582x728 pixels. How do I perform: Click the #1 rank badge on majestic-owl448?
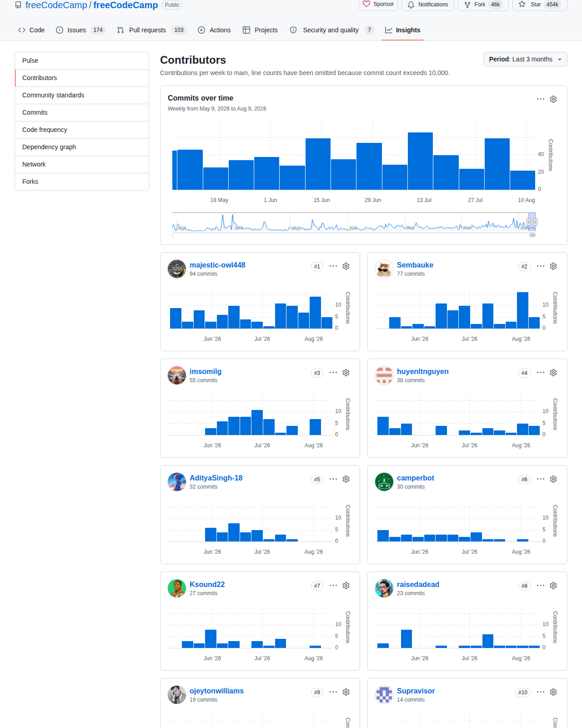point(317,267)
